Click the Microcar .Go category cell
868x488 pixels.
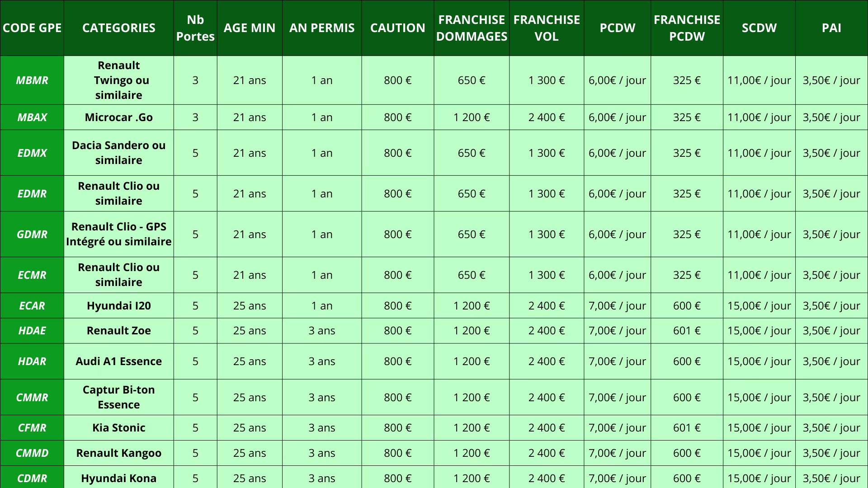118,117
